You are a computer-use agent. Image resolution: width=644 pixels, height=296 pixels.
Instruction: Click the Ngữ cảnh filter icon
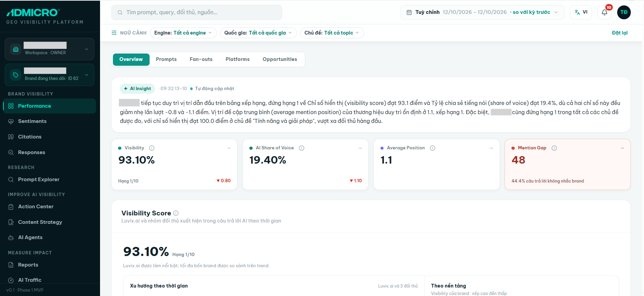pos(114,33)
